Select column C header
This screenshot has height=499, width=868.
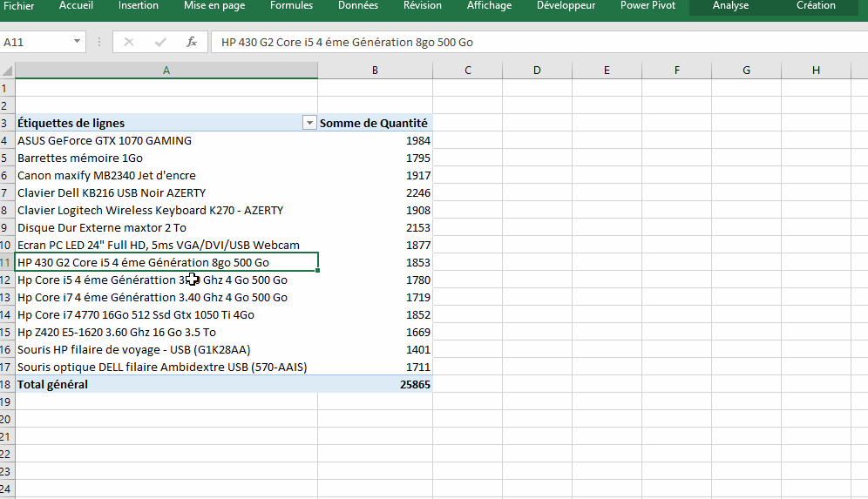468,71
